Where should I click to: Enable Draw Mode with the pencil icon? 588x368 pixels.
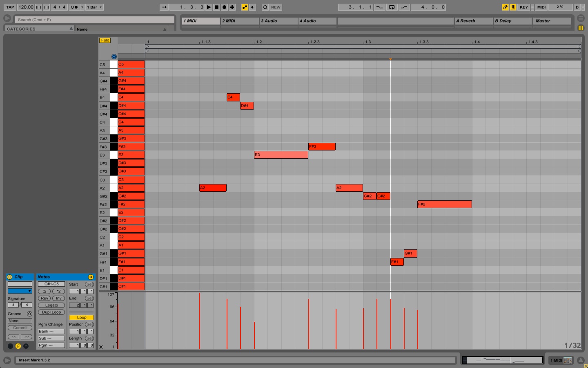(x=505, y=7)
